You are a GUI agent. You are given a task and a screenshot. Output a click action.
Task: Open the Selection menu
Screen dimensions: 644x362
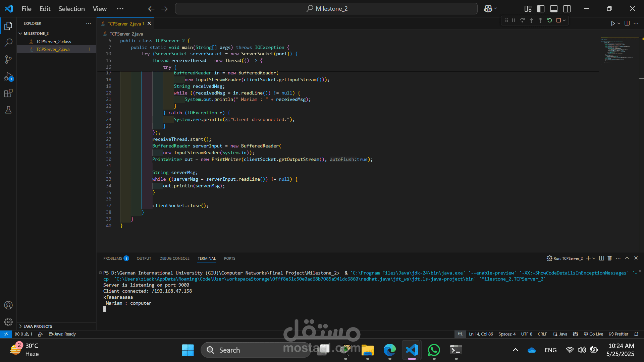point(71,9)
